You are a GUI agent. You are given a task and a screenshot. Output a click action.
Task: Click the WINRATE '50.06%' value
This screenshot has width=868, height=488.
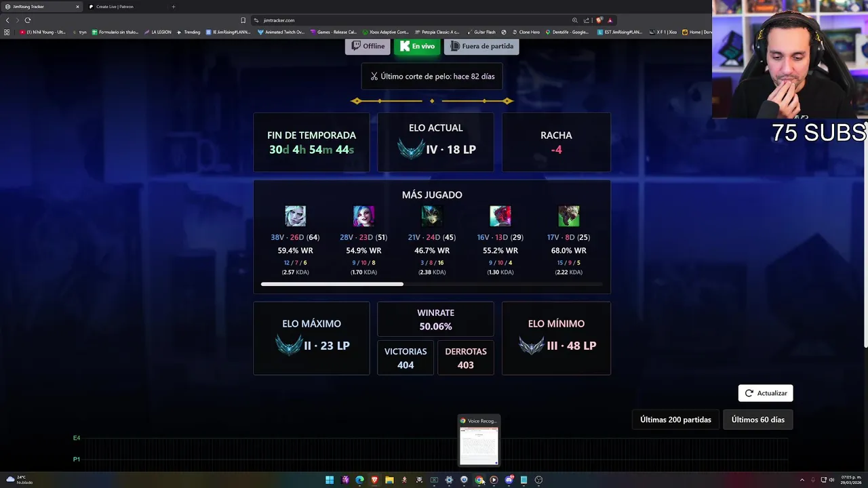click(435, 327)
